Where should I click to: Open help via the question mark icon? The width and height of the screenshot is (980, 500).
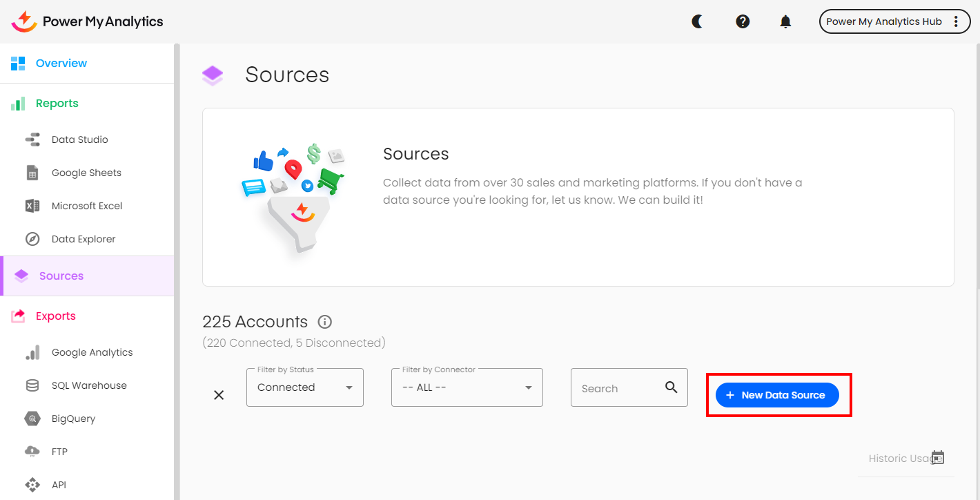click(743, 21)
